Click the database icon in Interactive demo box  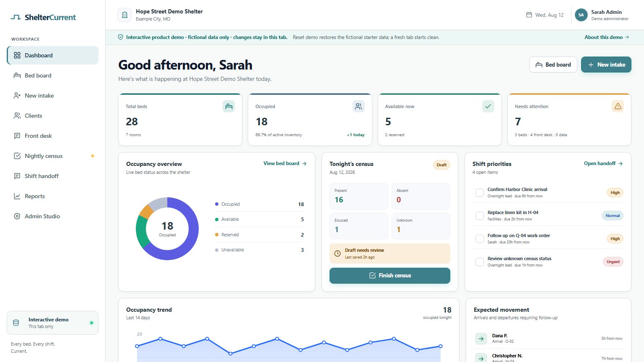pos(16,323)
